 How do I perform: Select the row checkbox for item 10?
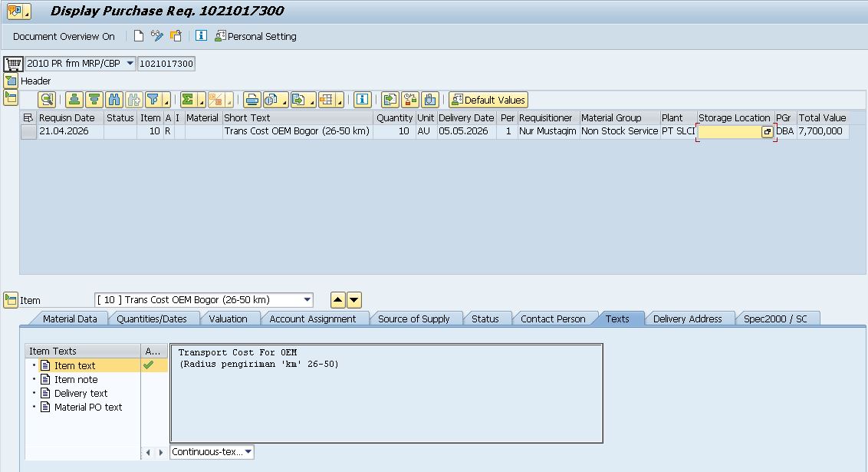[x=29, y=131]
